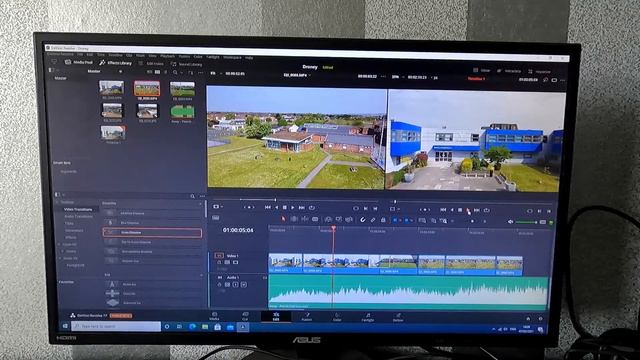The height and width of the screenshot is (360, 640).
Task: Open the source clip name dropdown
Action: coord(297,75)
